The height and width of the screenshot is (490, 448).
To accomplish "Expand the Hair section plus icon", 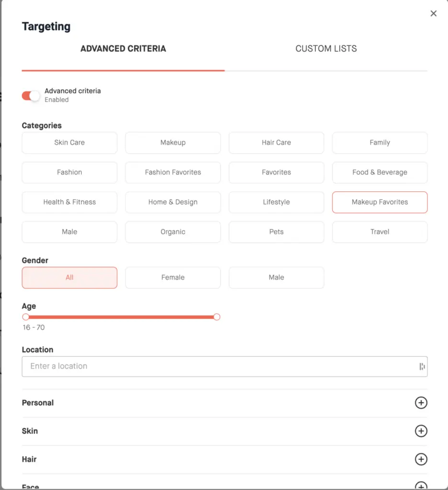I will [x=421, y=459].
